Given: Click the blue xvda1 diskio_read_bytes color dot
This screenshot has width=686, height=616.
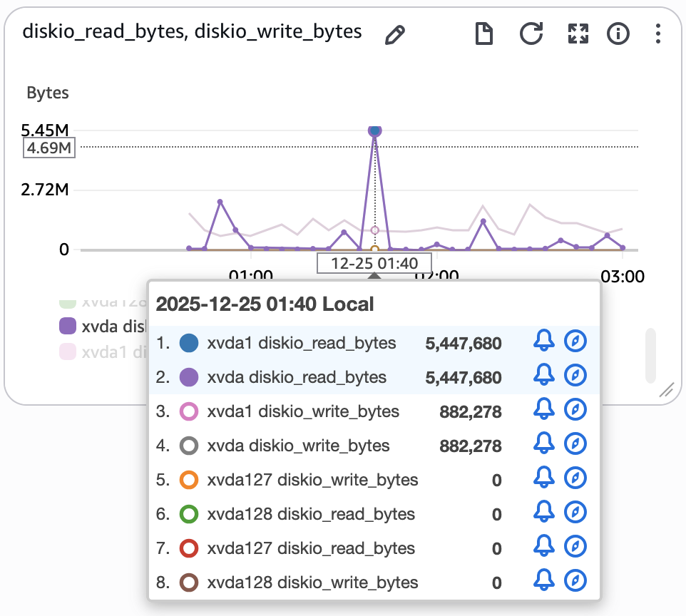Looking at the screenshot, I should point(188,343).
